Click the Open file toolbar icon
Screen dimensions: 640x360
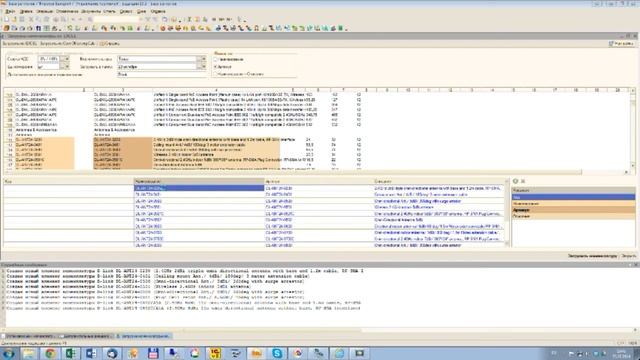pyautogui.click(x=14, y=19)
